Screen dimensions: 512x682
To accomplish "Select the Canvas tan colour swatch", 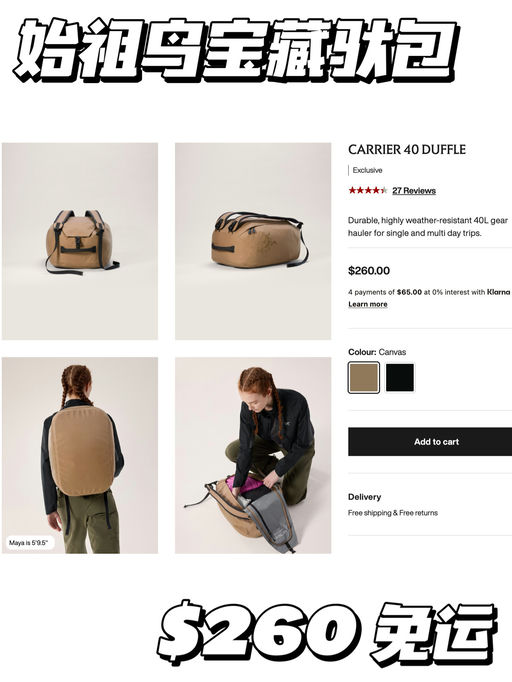I will pyautogui.click(x=364, y=378).
